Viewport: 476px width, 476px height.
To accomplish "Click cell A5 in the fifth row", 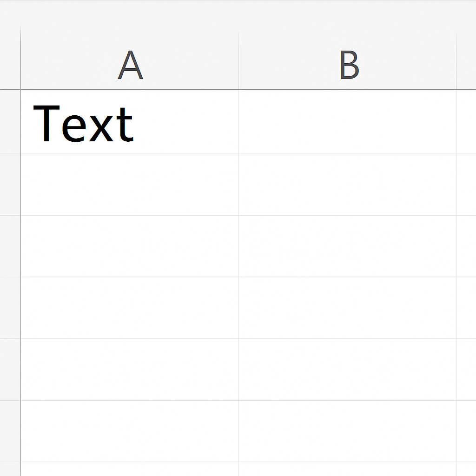I will pos(130,370).
